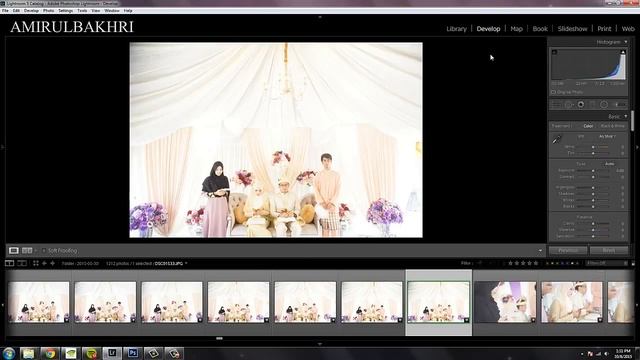Collapse the Histogram panel
The height and width of the screenshot is (360, 640).
[626, 42]
